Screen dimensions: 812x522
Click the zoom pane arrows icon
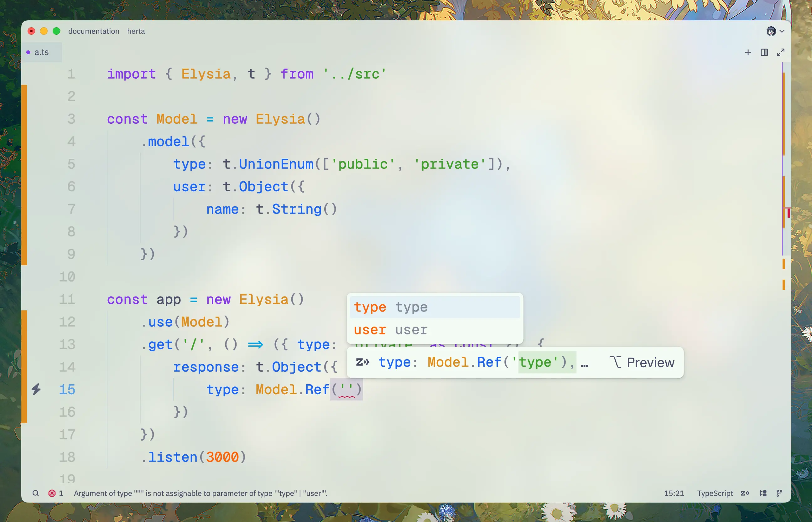pyautogui.click(x=780, y=52)
